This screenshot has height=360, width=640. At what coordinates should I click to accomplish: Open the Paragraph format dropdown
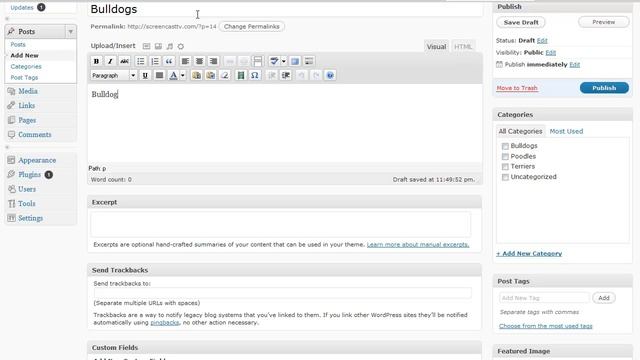click(x=113, y=76)
